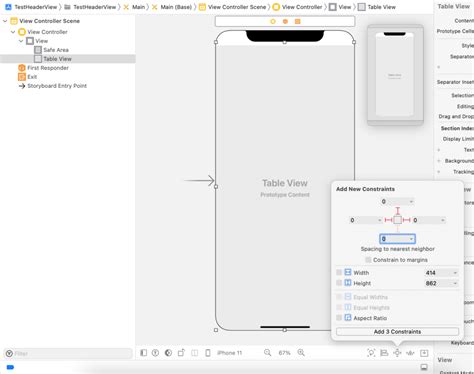Click the iPhone 11 device label

(229, 353)
